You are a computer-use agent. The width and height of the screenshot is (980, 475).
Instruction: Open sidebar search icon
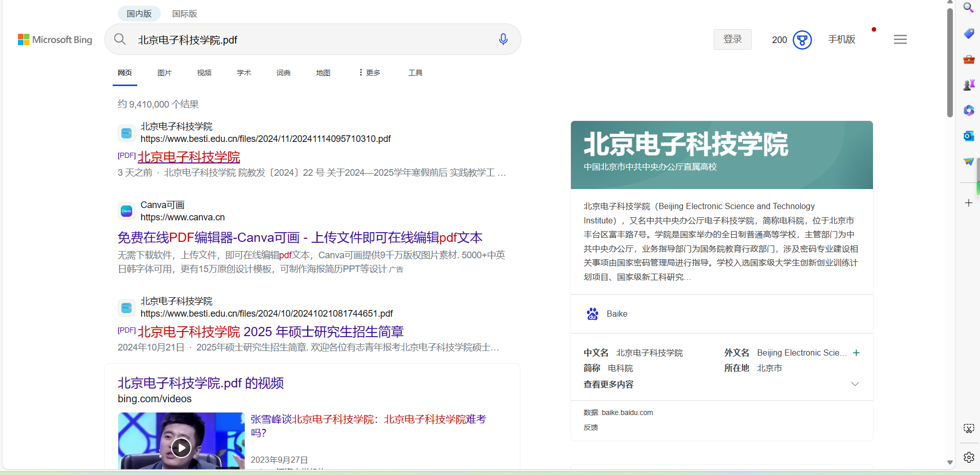point(968,7)
